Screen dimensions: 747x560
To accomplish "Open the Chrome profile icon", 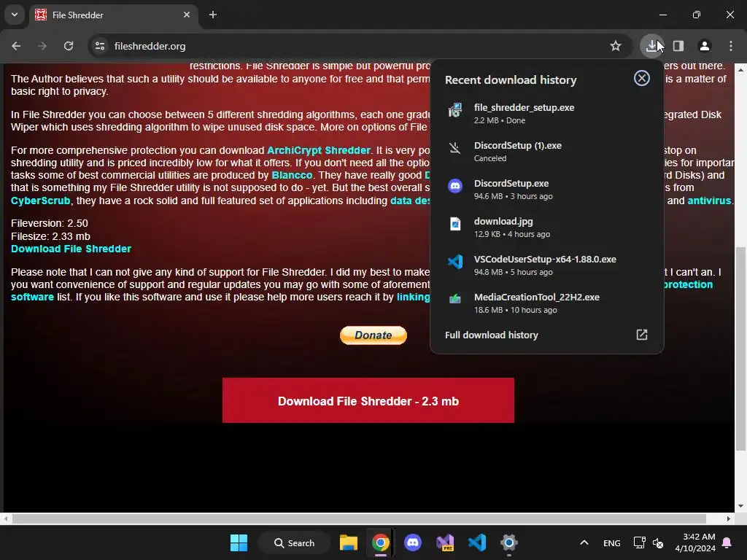I will tap(705, 46).
